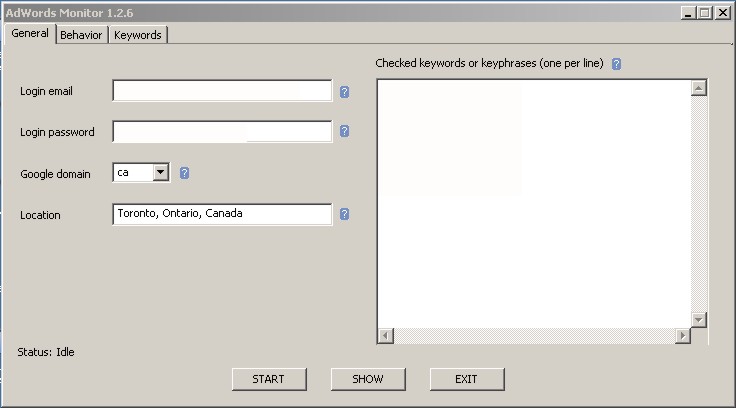Click the START button

tap(268, 379)
